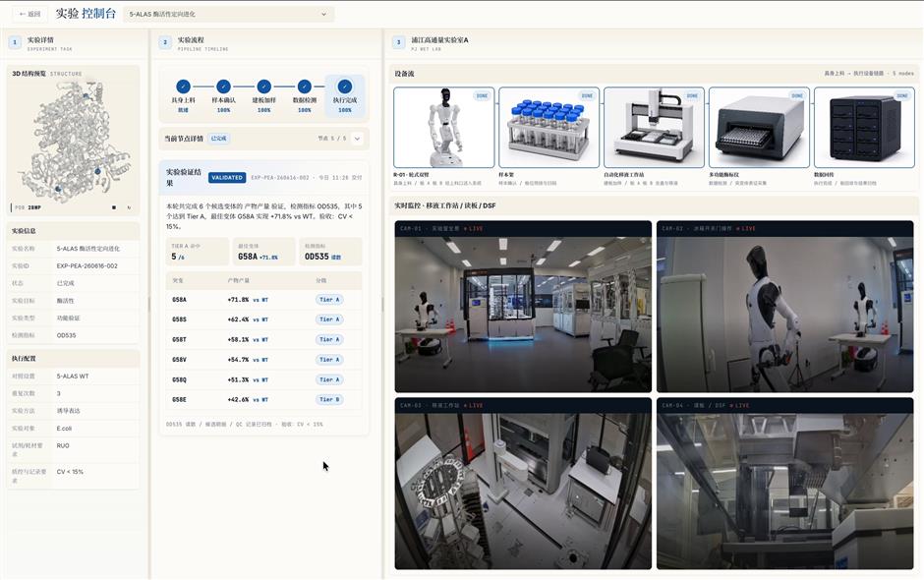Viewport: 924px width, 580px height.
Task: Click the '5 /6' Tier A summary tile
Action: tap(197, 252)
